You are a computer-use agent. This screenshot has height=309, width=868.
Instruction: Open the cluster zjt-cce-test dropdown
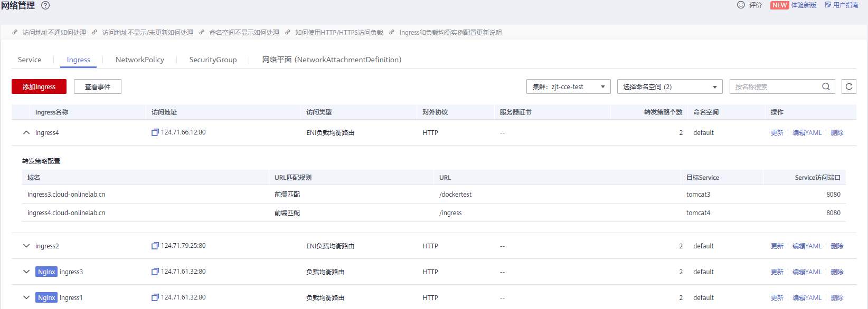point(568,86)
